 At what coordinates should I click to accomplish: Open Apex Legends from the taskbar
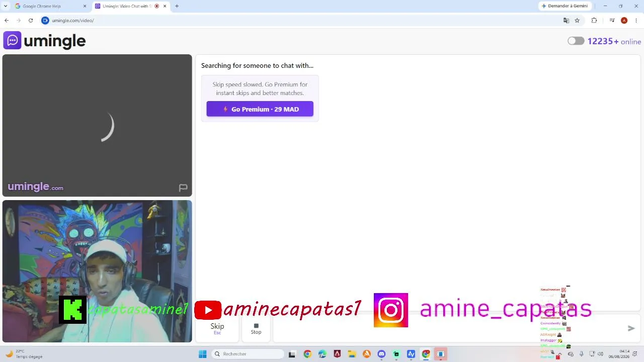point(337,354)
